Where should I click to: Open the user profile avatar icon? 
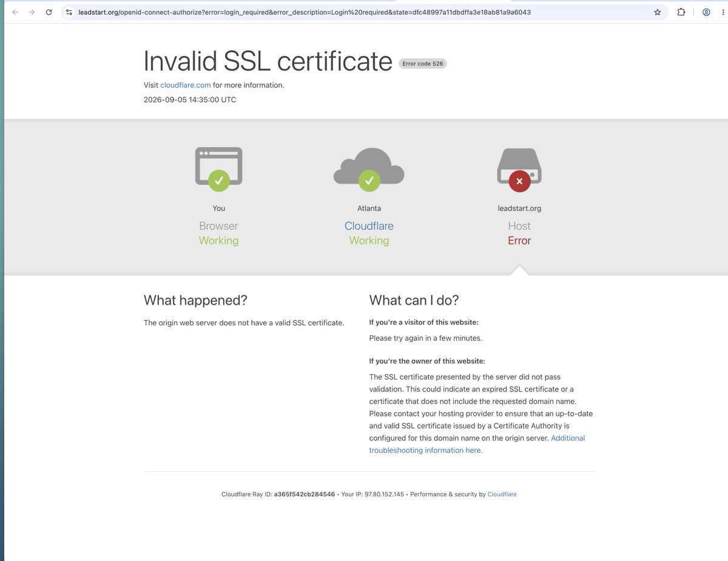[x=706, y=12]
